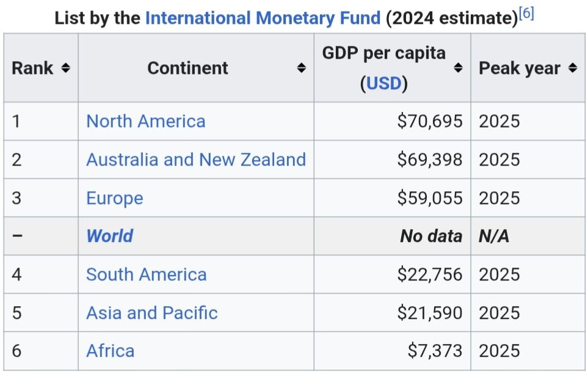Select the $7,373 GDP cell for Africa
This screenshot has height=377, width=588.
tap(435, 351)
